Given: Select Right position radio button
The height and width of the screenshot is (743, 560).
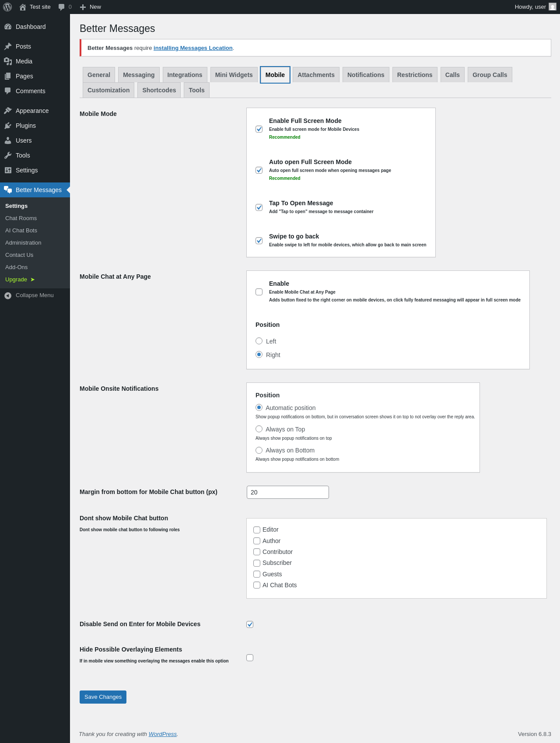Looking at the screenshot, I should pyautogui.click(x=259, y=354).
